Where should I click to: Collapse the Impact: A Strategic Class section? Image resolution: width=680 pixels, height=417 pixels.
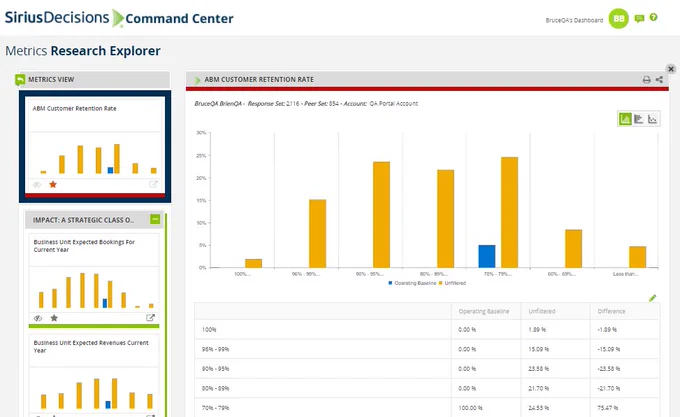click(x=155, y=219)
